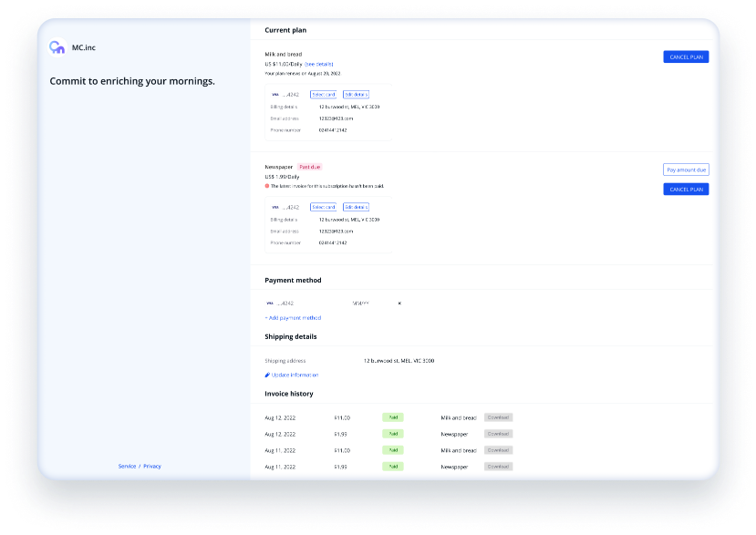
Task: Select card for Newspaper plan
Action: (324, 207)
